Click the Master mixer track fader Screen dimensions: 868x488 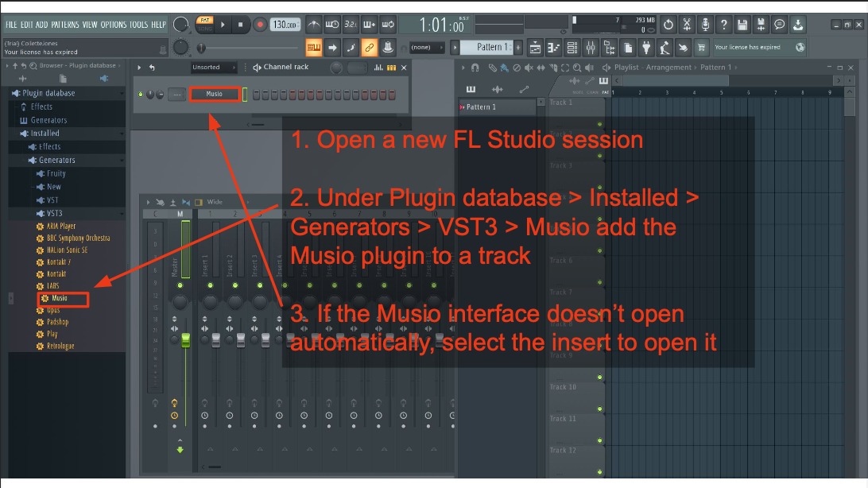[185, 339]
